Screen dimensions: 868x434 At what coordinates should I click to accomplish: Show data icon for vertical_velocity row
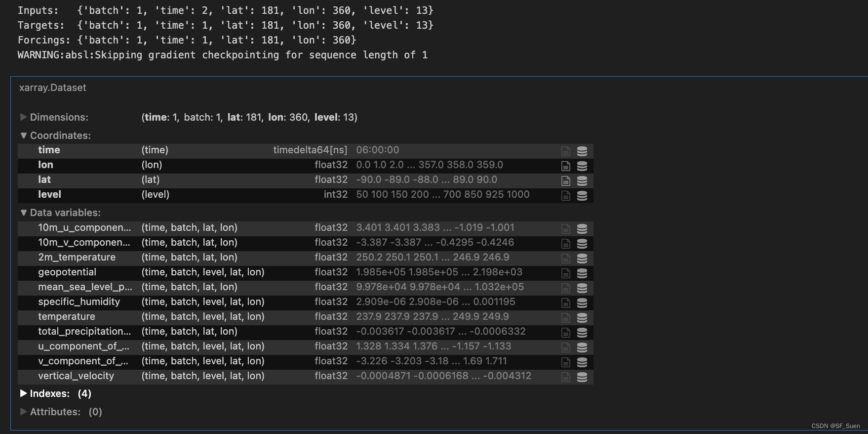(x=582, y=377)
